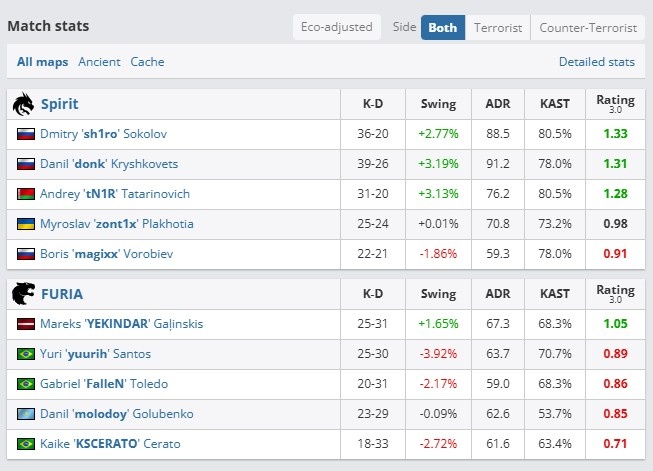Click donk's 91.2 ADR value
653x471 pixels.
(498, 164)
